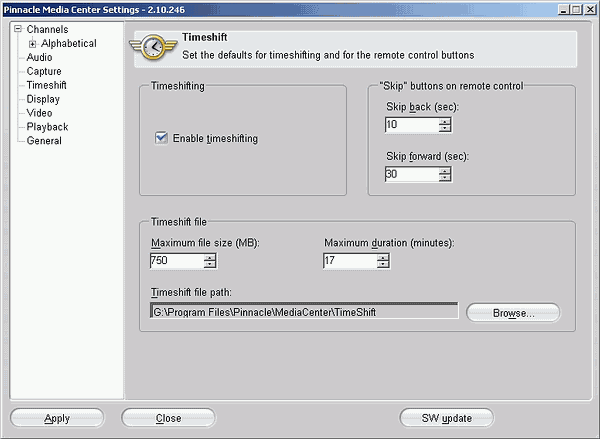Screen dimensions: 600x439
Task: Decrease Maximum duration with down arrow
Action: (x=383, y=264)
